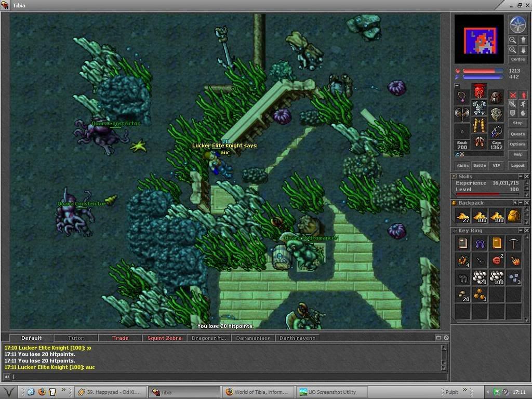Screen dimensions: 532x399
Task: Open the Quests log
Action: pos(518,134)
